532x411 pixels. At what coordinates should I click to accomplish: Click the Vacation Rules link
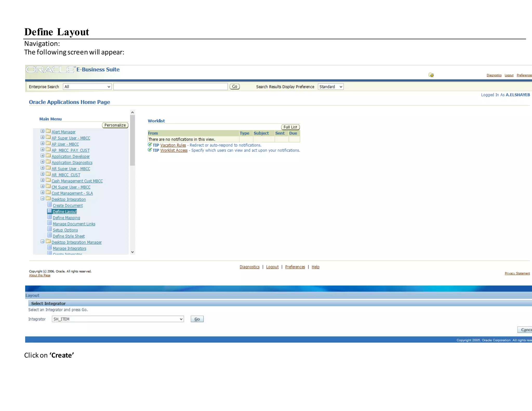tap(173, 145)
